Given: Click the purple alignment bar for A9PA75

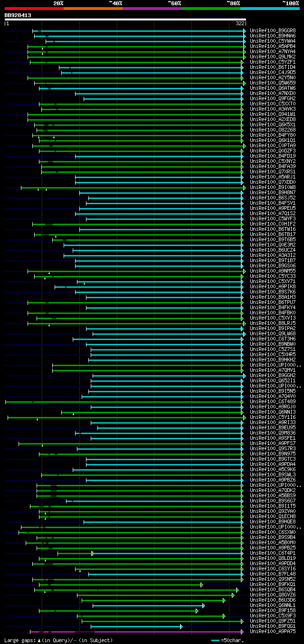Looking at the screenshot, I should coord(136,632).
